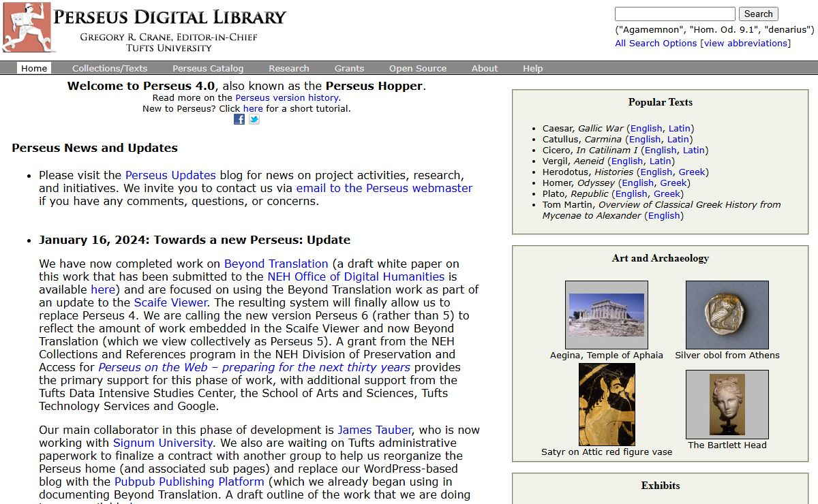The image size is (818, 504).
Task: Open the Help menu item
Action: coord(533,68)
